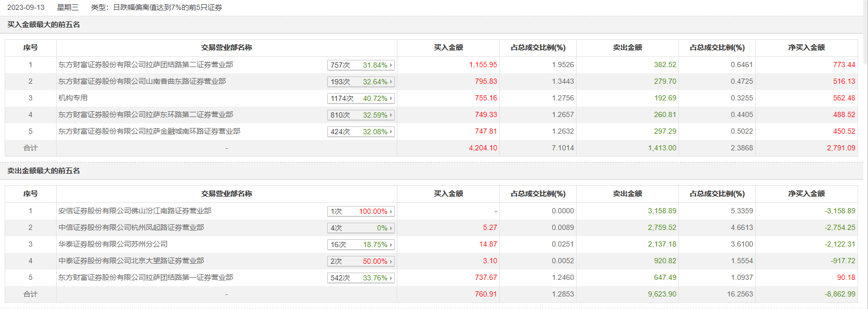Viewport: 868px width, 309px height.
Task: Open 东方财富证券山南香曲东路证券营业部 link
Action: tap(142, 82)
